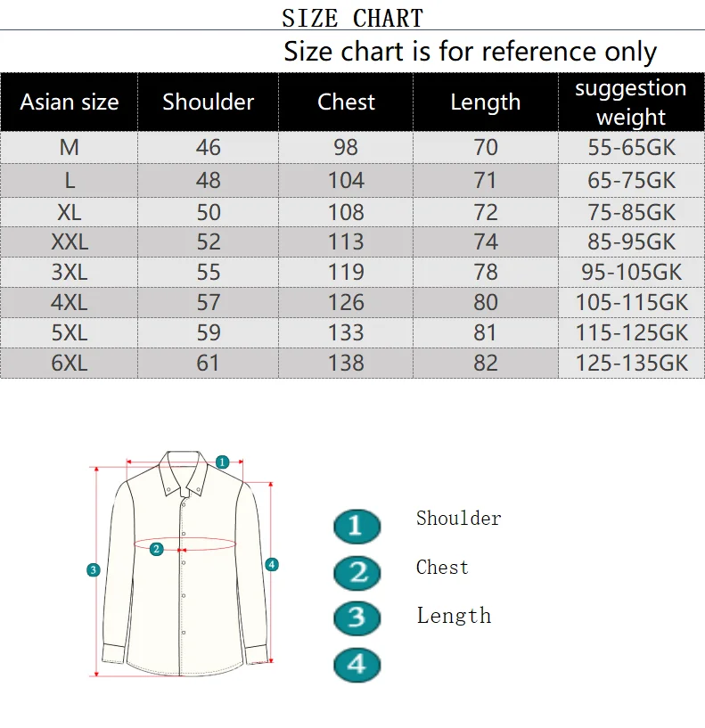Click the small chest marker 2 on shirt
705x728 pixels.
pyautogui.click(x=157, y=549)
